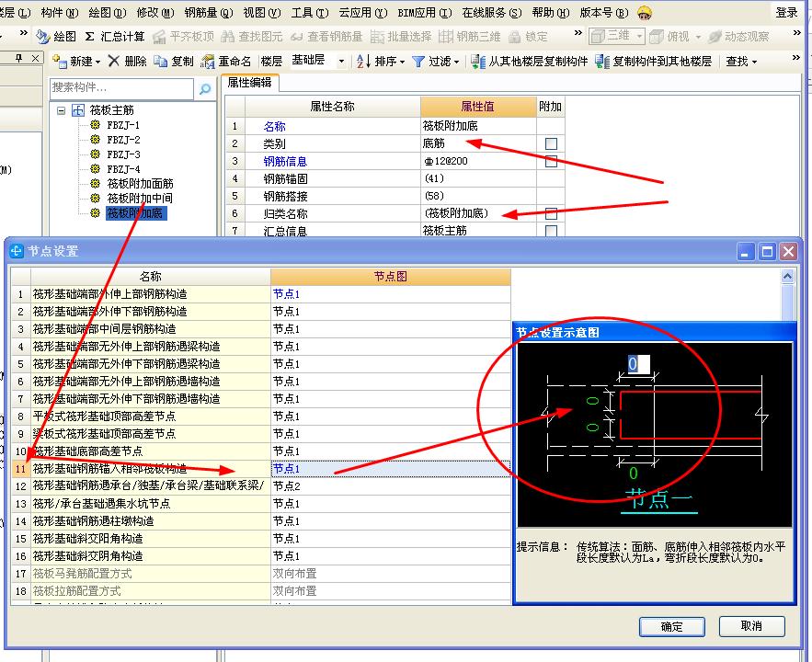
Task: Click the 排序 sort icon
Action: (363, 61)
